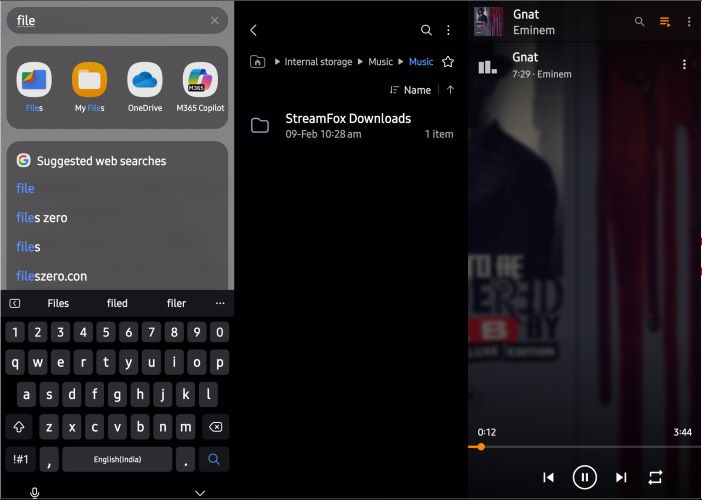Open the My Files app
The width and height of the screenshot is (702, 500).
coord(90,87)
